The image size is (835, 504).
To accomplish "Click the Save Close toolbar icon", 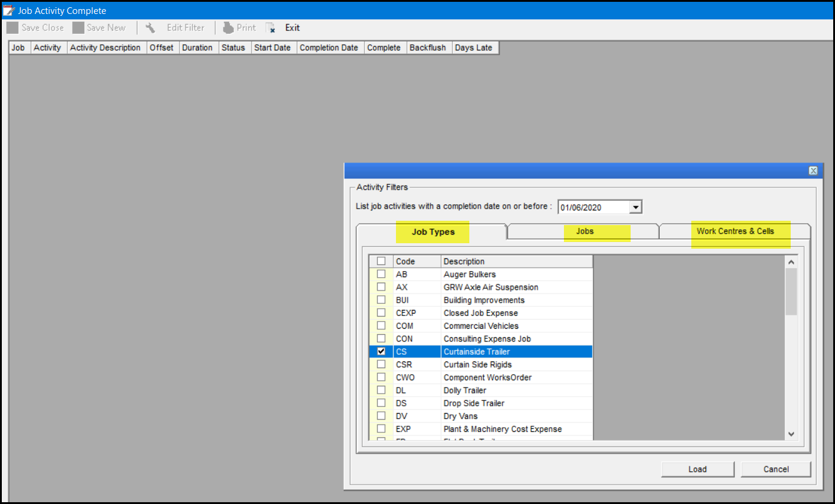I will click(13, 28).
